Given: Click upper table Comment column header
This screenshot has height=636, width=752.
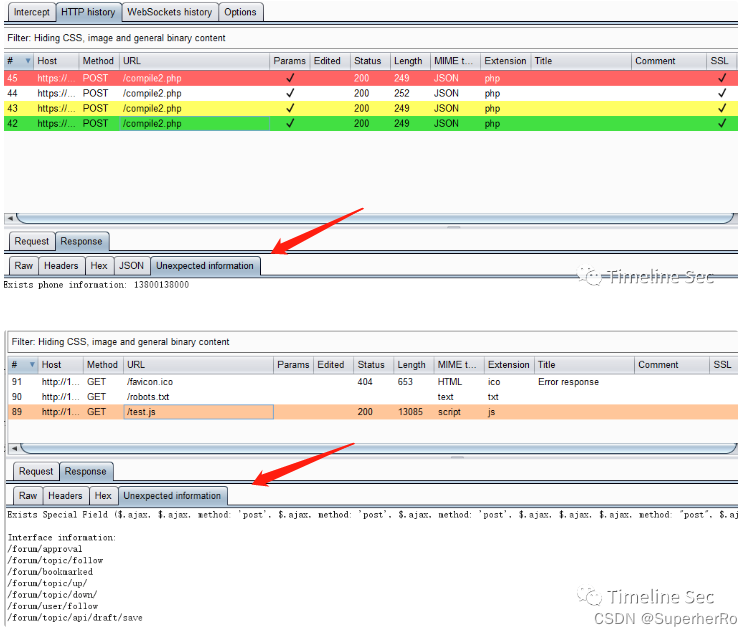Looking at the screenshot, I should coord(669,61).
